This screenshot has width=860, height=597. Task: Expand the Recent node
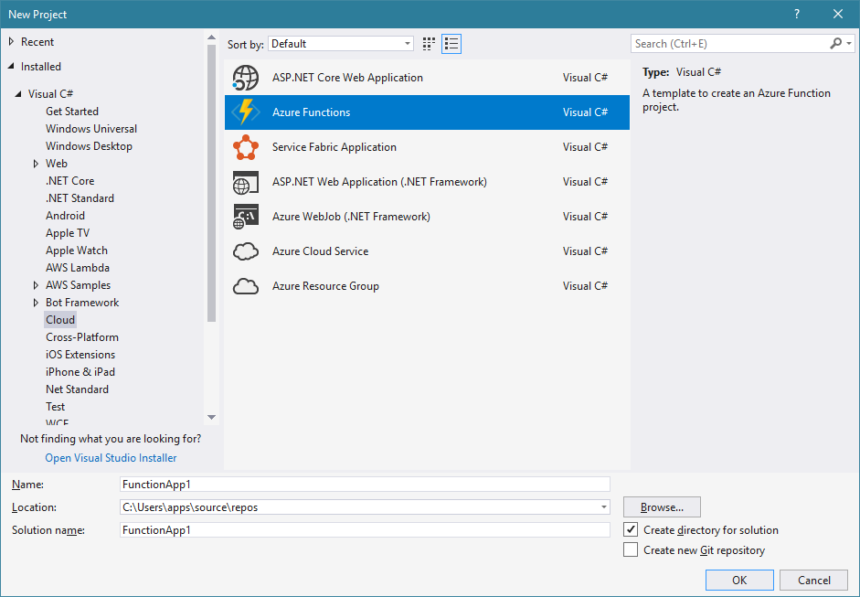click(x=12, y=42)
